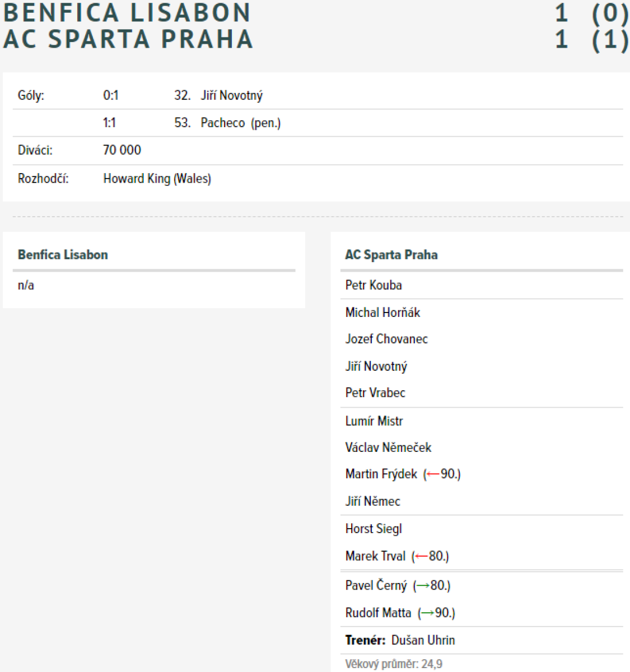The image size is (630, 672).
Task: Select Horst Siegl in the lineup
Action: point(374,529)
